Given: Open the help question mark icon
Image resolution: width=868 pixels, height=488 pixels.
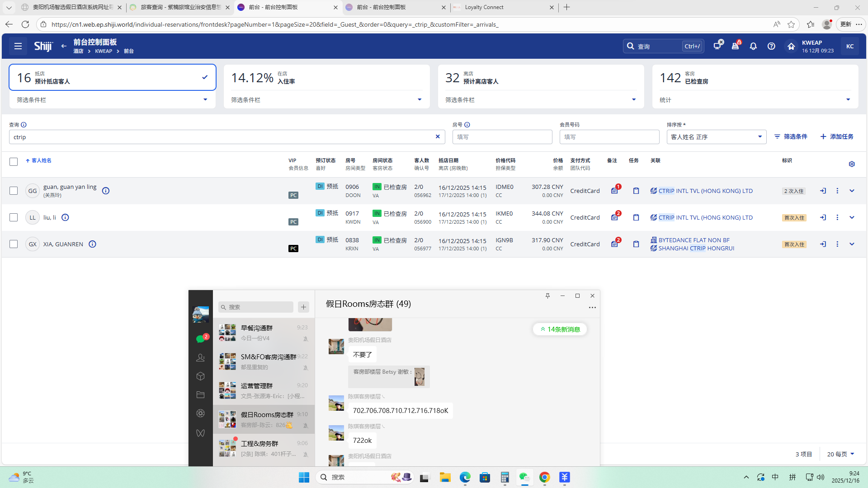Looking at the screenshot, I should click(x=771, y=46).
